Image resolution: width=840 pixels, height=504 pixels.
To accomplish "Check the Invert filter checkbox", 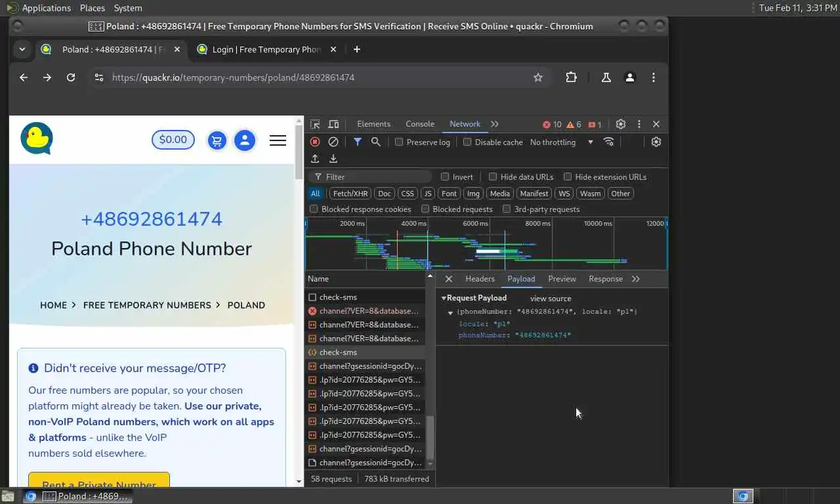I will tap(445, 177).
